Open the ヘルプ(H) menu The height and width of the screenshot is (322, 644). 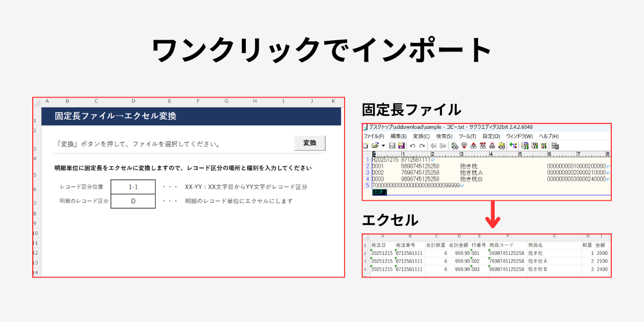tap(549, 136)
